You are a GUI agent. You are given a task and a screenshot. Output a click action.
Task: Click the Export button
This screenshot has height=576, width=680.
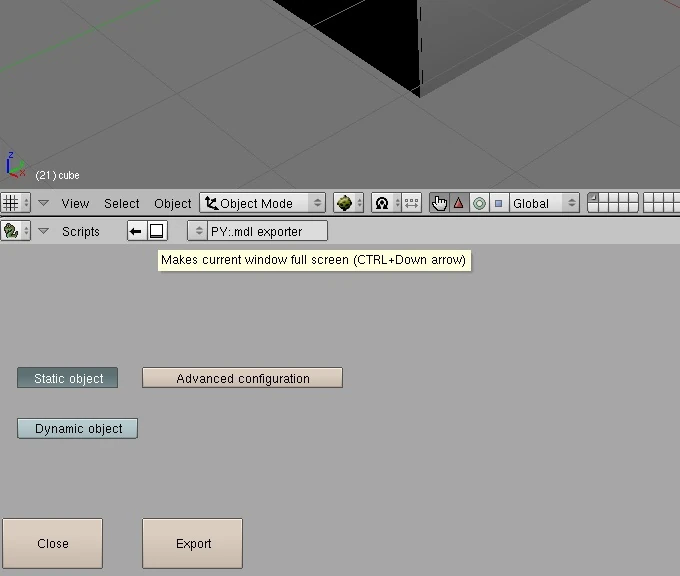click(193, 543)
